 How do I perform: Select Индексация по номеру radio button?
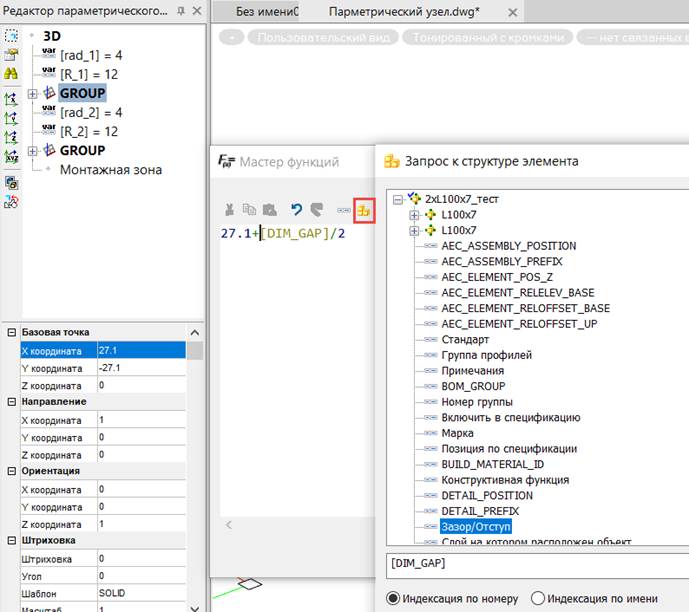point(393,598)
